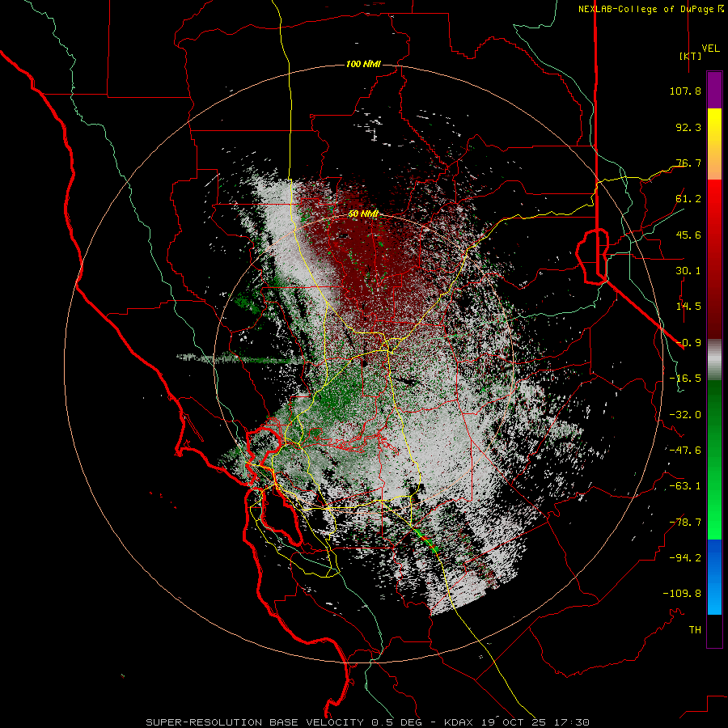Click the TH legend label
The image size is (728, 728).
tap(695, 630)
